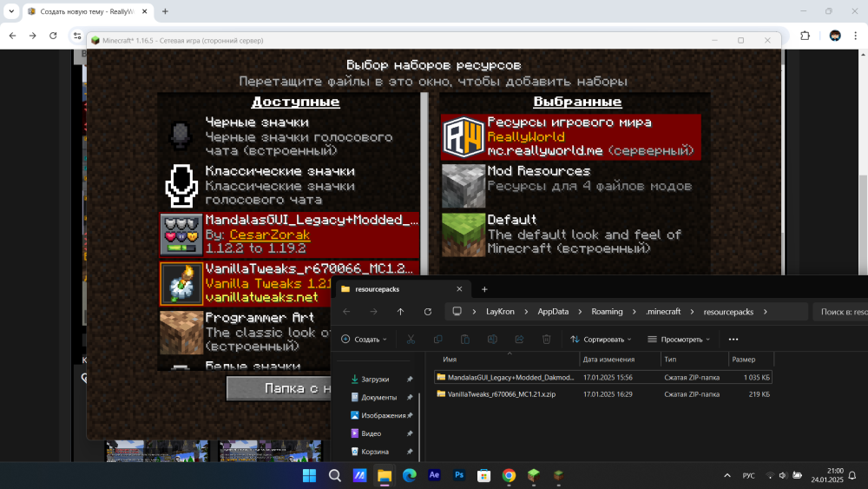Click the Explorer search field
Viewport: 868px width, 489px height.
[840, 312]
